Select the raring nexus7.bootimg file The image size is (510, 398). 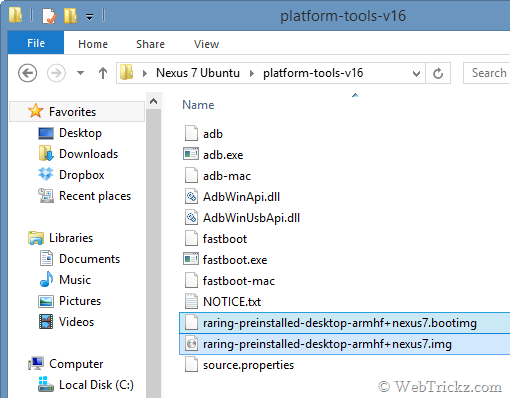pyautogui.click(x=345, y=323)
